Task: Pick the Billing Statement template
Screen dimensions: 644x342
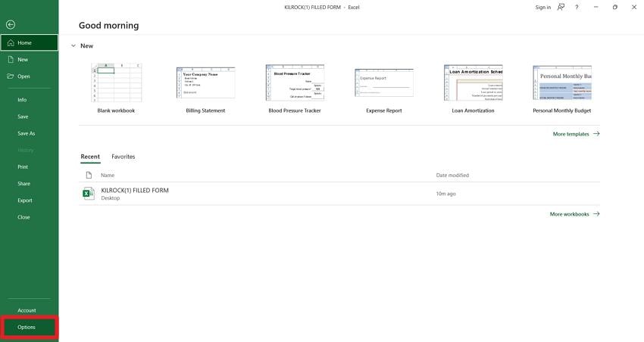Action: pyautogui.click(x=206, y=82)
